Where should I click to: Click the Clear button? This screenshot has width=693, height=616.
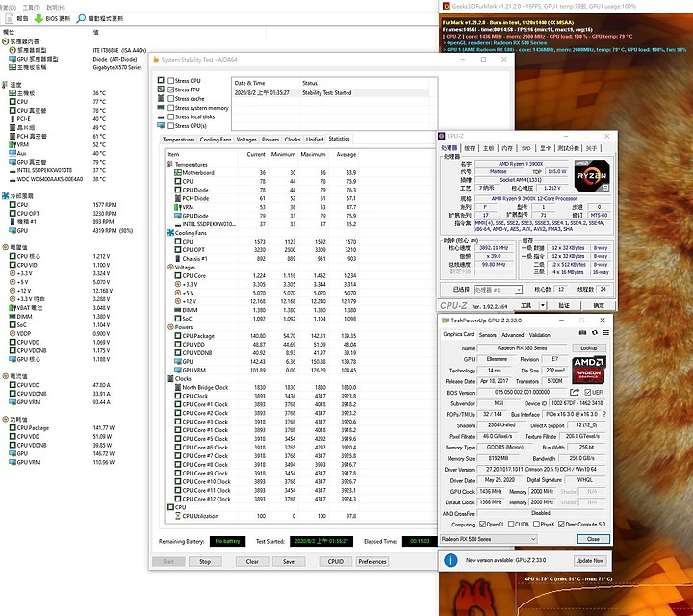pyautogui.click(x=252, y=562)
